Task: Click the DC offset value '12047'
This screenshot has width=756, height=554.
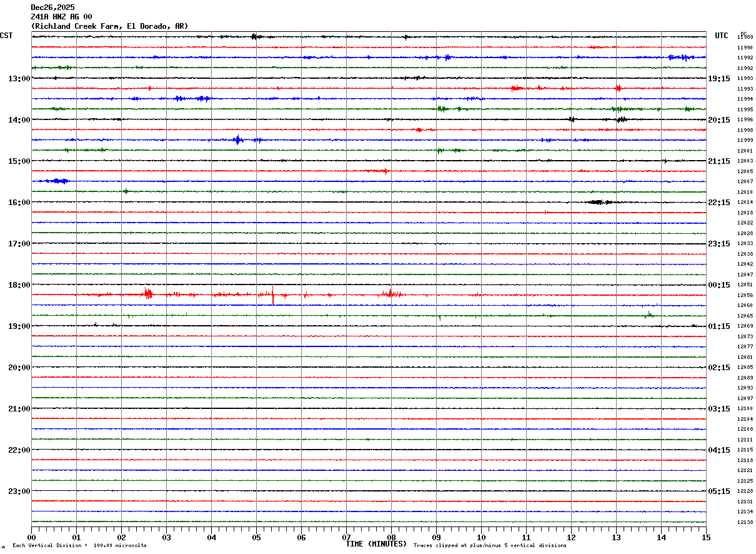Action: (745, 275)
